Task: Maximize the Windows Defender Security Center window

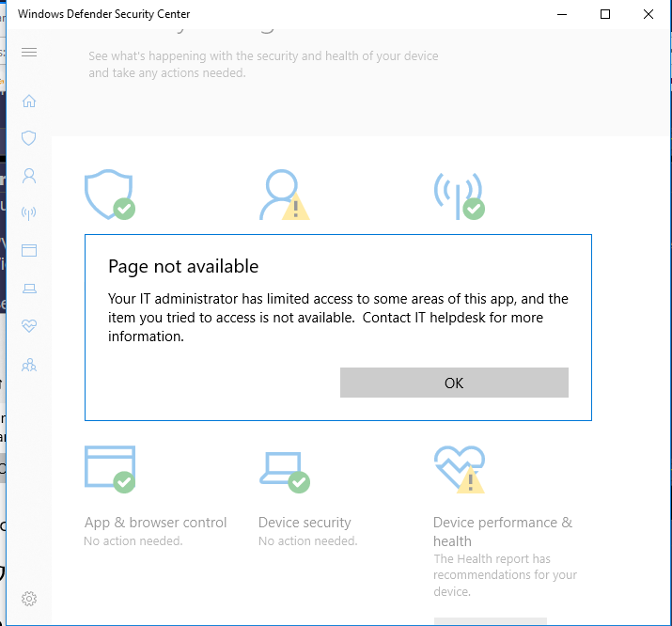Action: [x=605, y=14]
